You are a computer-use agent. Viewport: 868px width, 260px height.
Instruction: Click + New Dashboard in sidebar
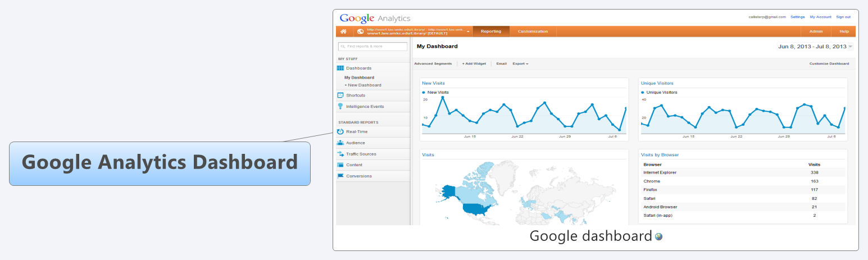click(x=363, y=85)
